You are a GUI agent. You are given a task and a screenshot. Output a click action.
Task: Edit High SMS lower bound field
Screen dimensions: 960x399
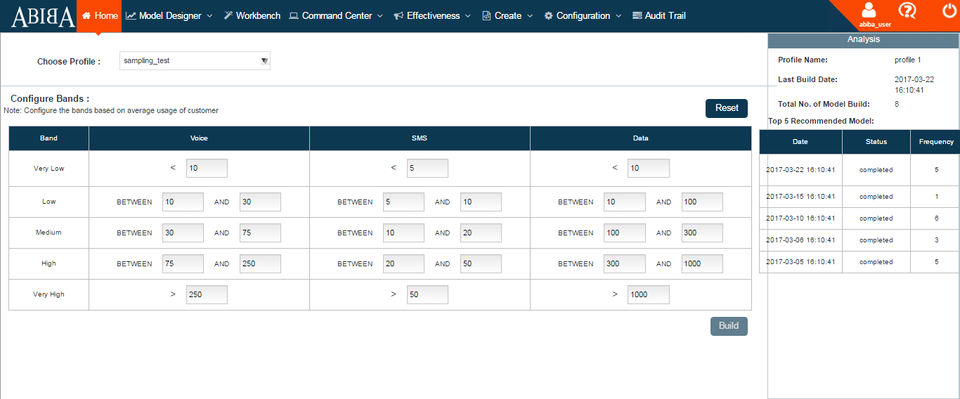[403, 264]
